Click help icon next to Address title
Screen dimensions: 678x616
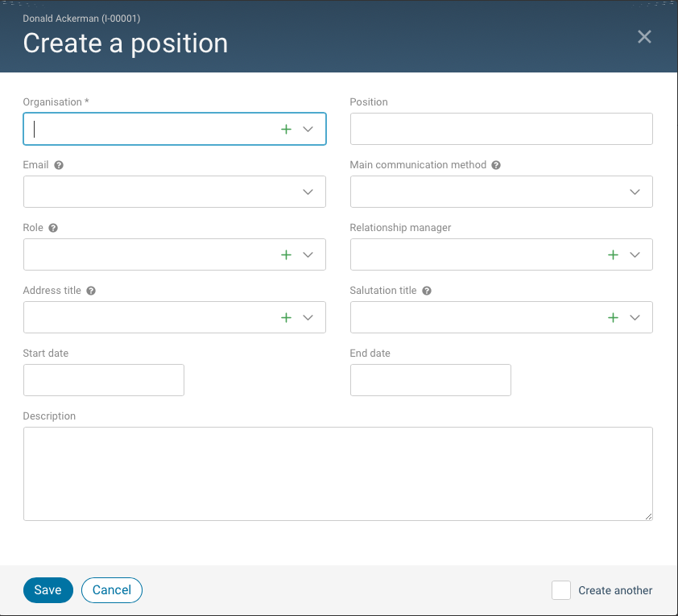pos(91,291)
